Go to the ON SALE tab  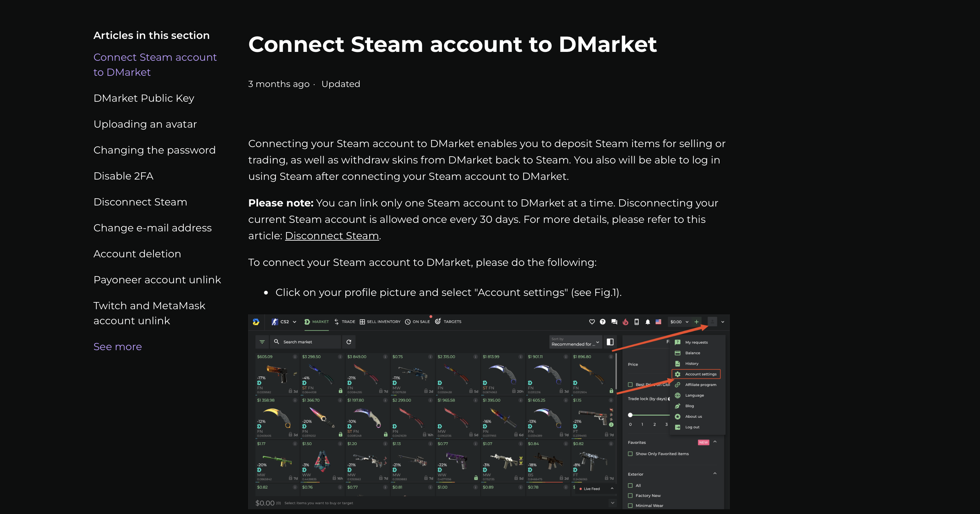pyautogui.click(x=417, y=322)
